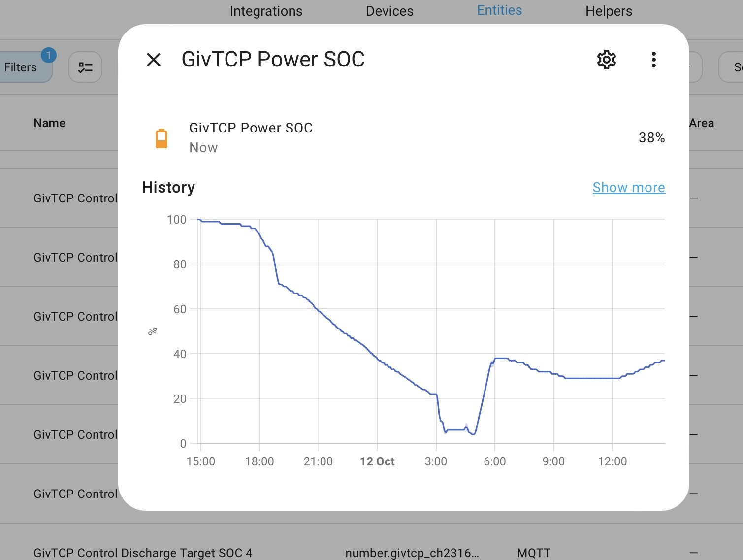Open entity settings gear icon

[607, 60]
